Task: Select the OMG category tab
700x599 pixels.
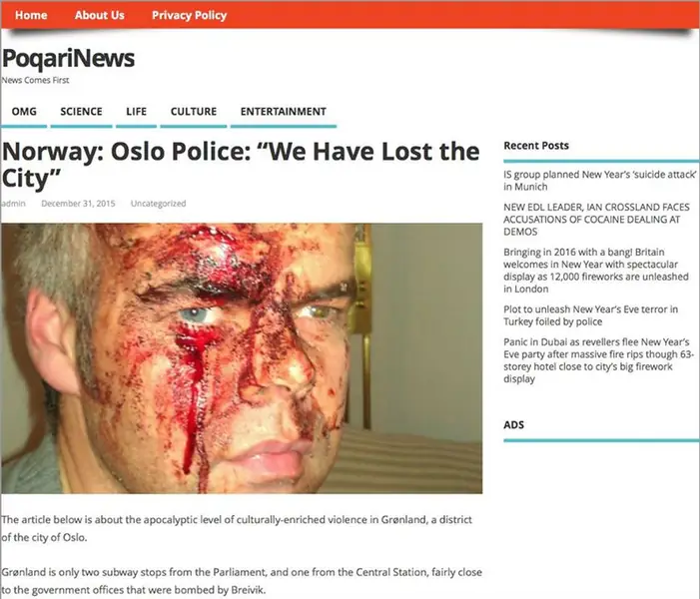Action: (24, 112)
